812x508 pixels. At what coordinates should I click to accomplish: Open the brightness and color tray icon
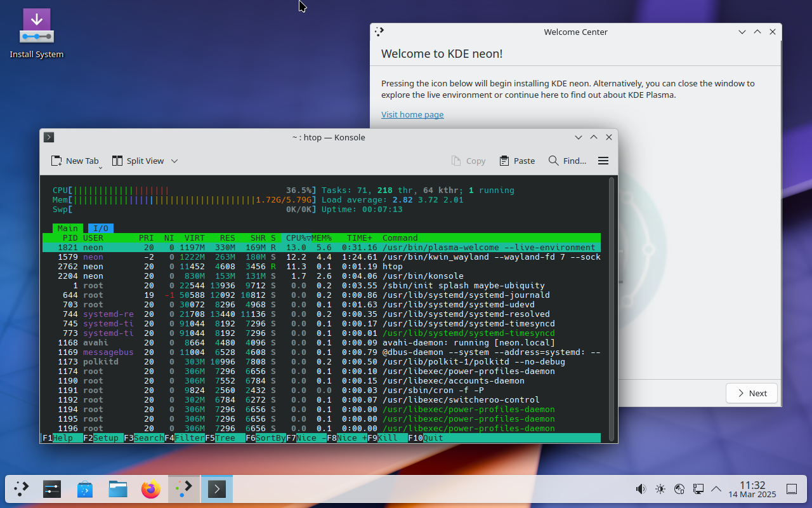click(660, 489)
